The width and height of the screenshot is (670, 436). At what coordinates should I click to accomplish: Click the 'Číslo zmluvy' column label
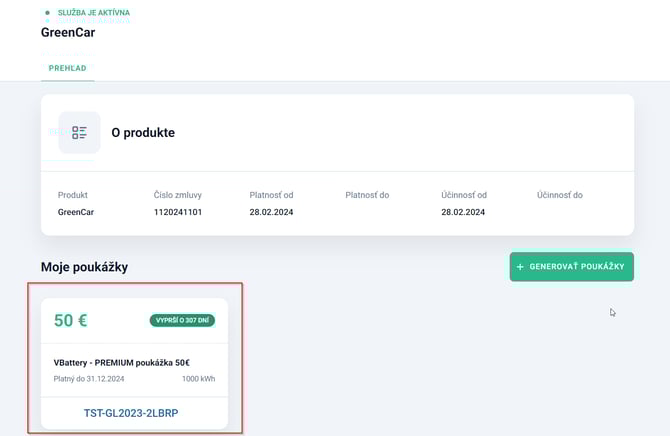click(x=178, y=195)
